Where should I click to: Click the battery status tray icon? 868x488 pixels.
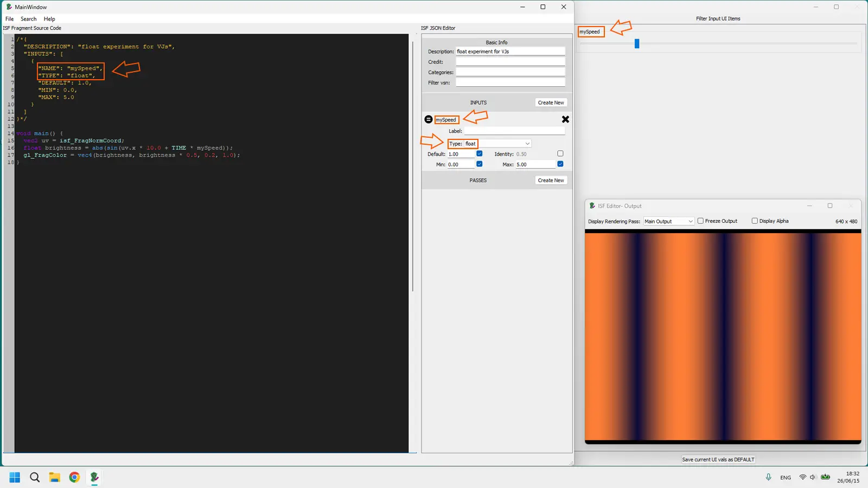825,477
